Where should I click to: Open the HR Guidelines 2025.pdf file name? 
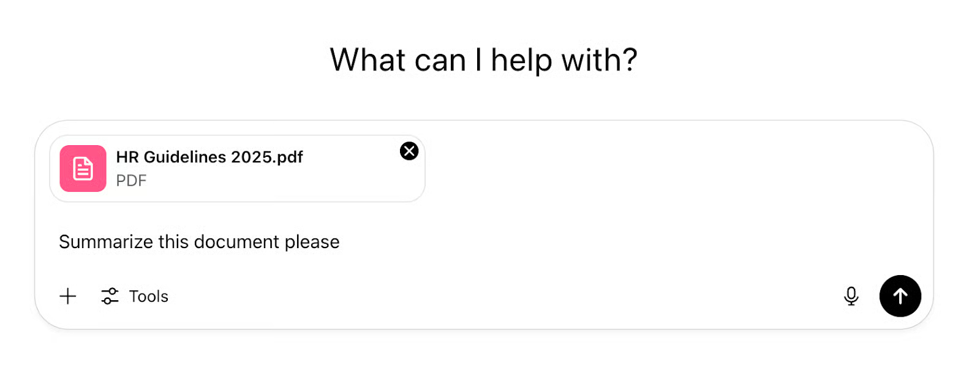coord(209,157)
